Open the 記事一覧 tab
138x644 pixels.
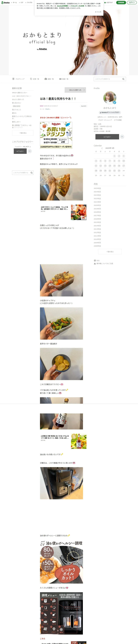coord(35,79)
